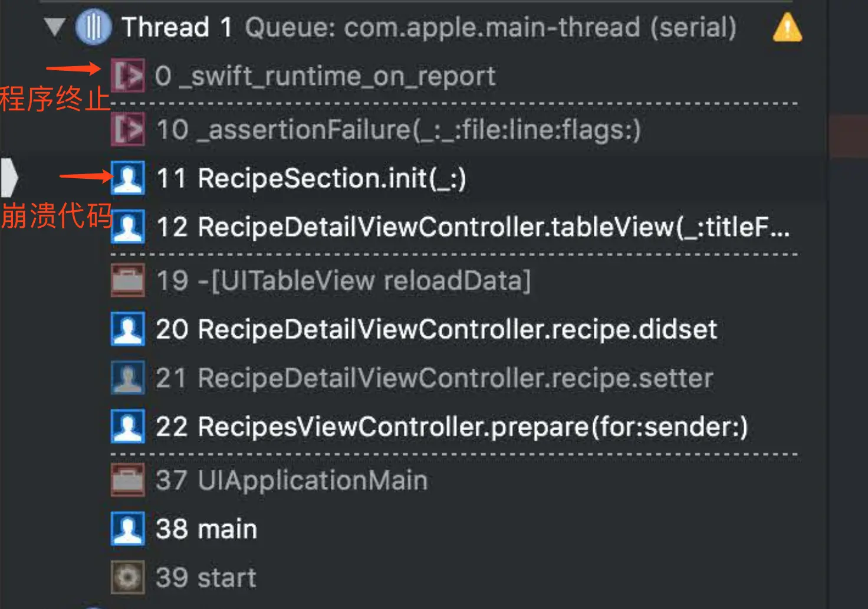
Task: Click user icon beside RecipeSection.init
Action: (128, 178)
